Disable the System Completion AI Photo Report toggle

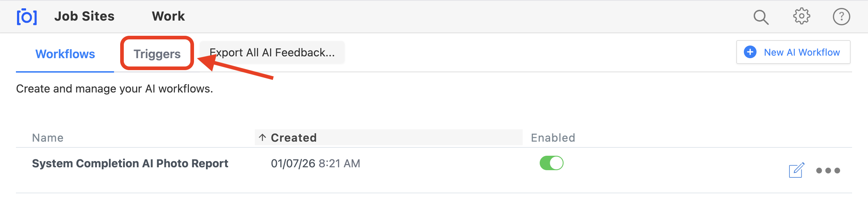click(551, 163)
